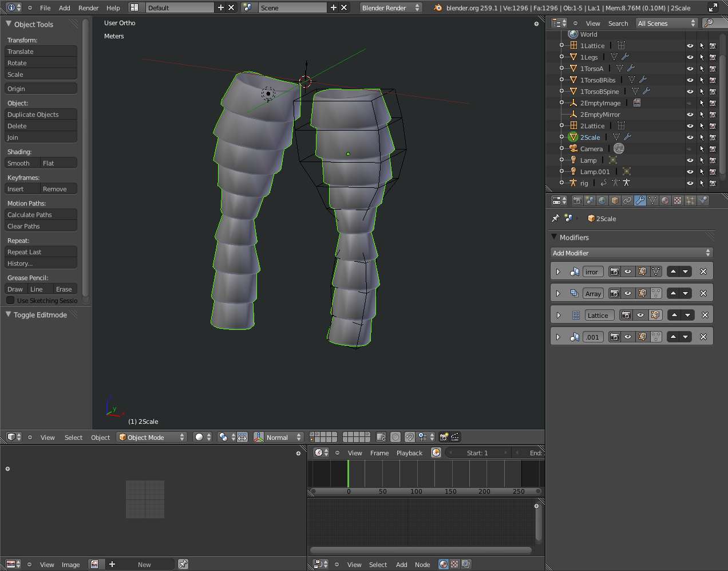This screenshot has height=571, width=728.
Task: Click the OpenGL render camera icon in the 3D header
Action: click(444, 437)
